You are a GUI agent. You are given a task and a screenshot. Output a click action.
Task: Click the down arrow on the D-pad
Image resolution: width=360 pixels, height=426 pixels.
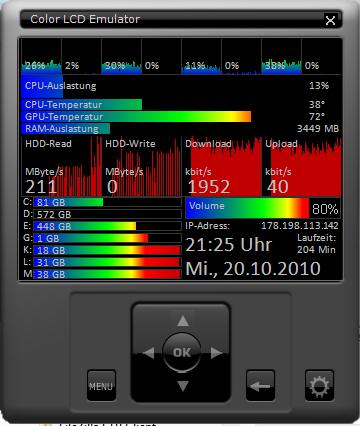tap(183, 386)
